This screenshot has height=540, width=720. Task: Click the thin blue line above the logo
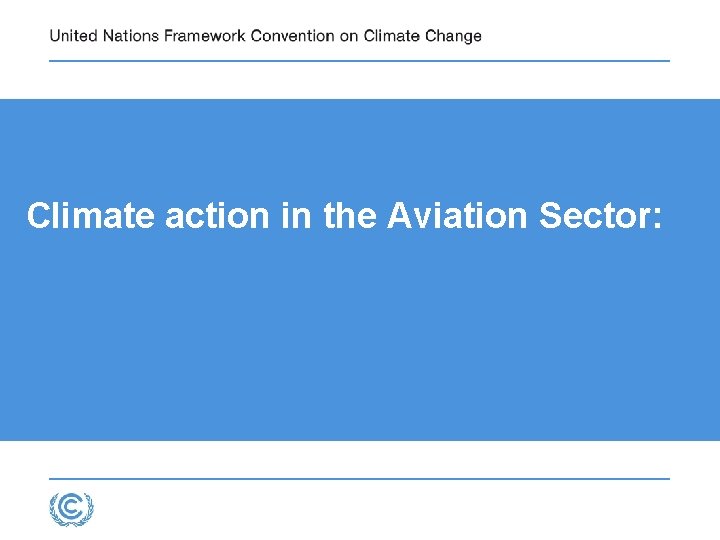360,478
